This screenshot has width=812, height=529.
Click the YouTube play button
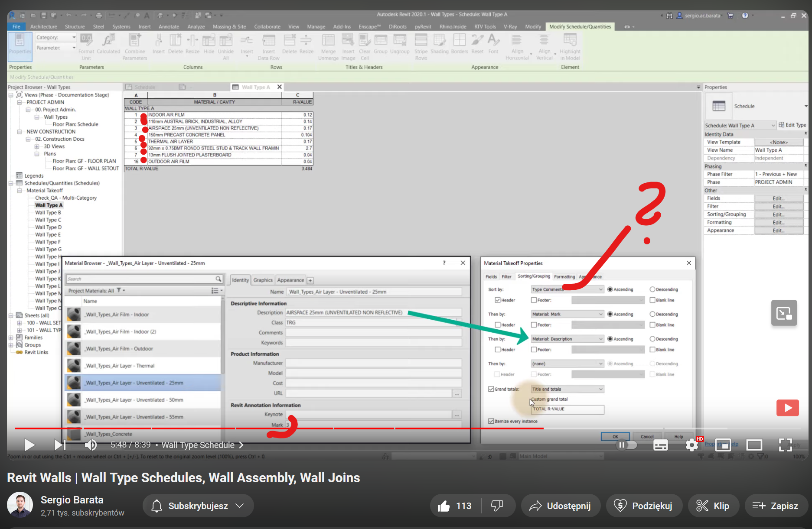pos(29,445)
